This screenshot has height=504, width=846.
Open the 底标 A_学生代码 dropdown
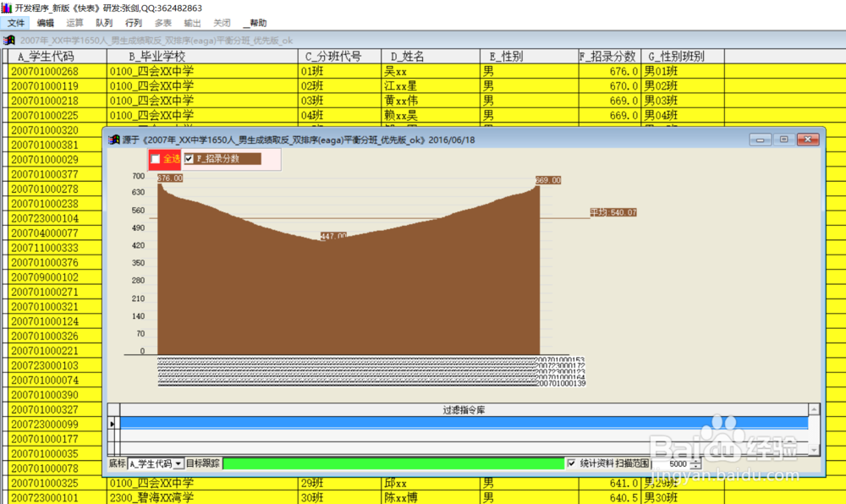pyautogui.click(x=178, y=463)
